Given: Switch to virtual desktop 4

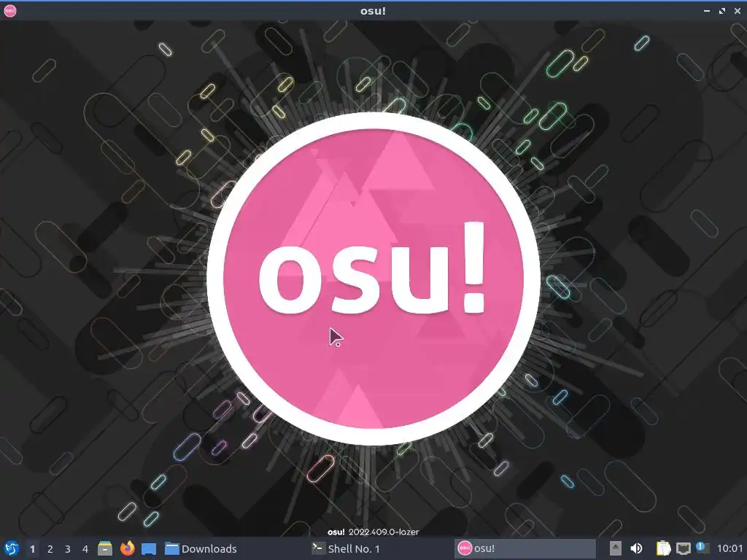Looking at the screenshot, I should 85,549.
